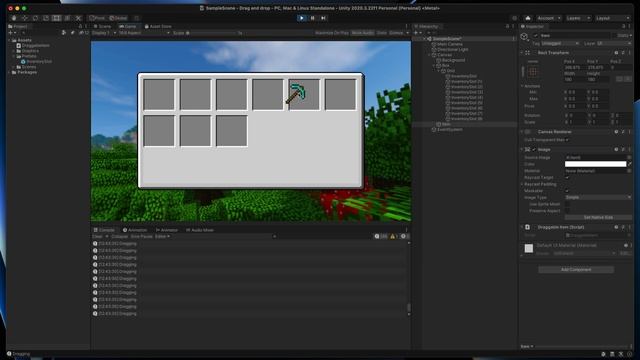Switch to the Audio Mixer tab
640x360 pixels.
coord(200,230)
